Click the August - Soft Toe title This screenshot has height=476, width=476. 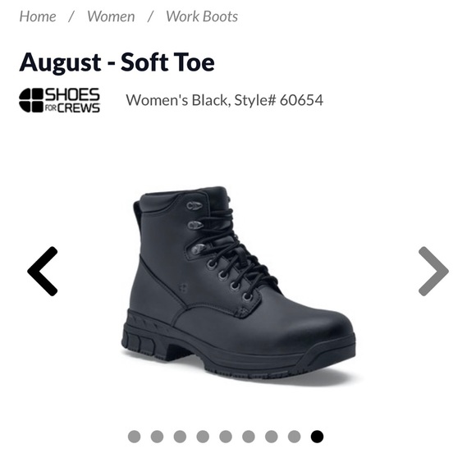(x=117, y=62)
